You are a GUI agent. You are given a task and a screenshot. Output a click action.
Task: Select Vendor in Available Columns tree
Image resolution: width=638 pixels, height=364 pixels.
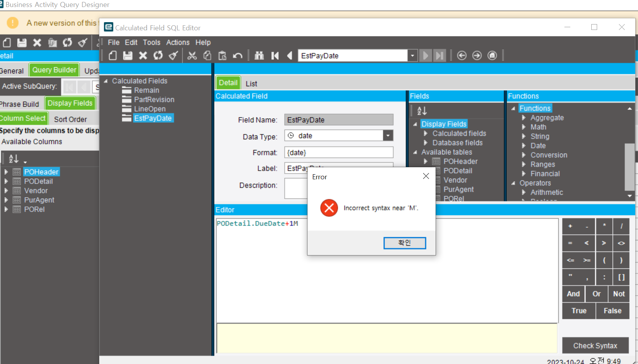coord(36,191)
